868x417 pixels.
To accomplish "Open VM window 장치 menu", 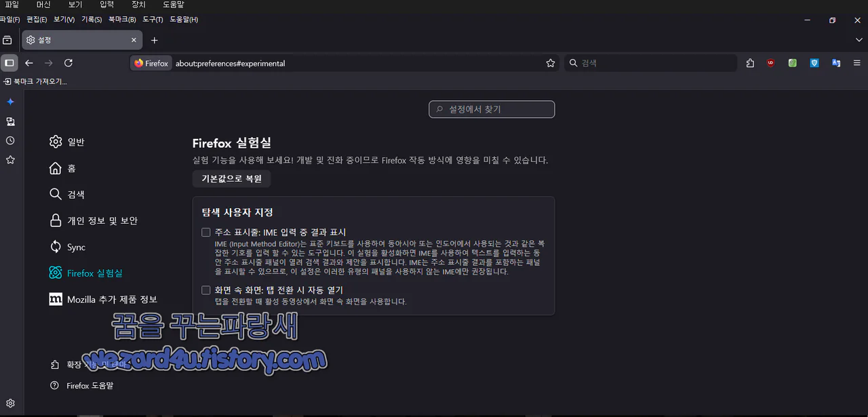I will click(x=138, y=4).
